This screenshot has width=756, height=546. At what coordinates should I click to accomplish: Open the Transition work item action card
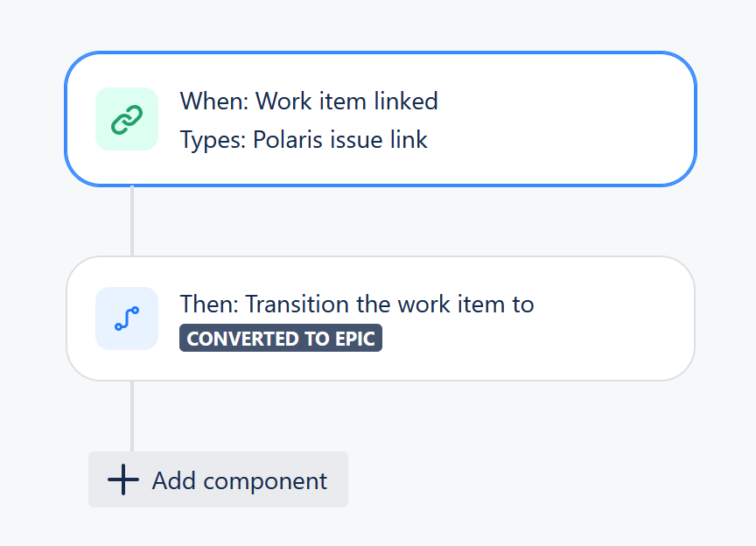point(381,318)
